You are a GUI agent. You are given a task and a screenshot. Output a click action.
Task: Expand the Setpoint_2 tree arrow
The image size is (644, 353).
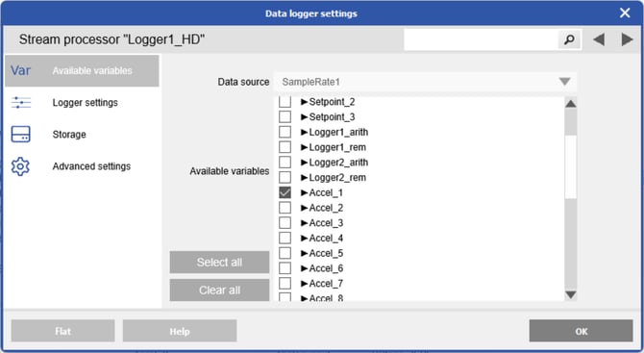click(x=305, y=102)
